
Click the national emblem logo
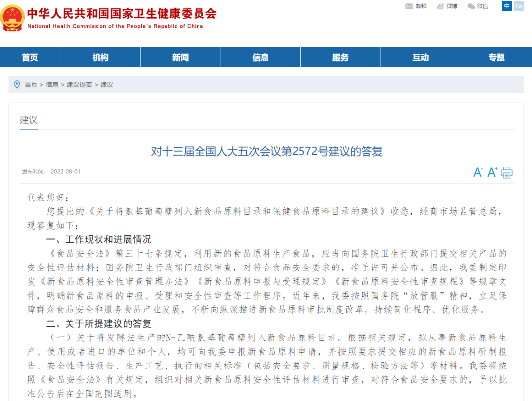click(12, 18)
